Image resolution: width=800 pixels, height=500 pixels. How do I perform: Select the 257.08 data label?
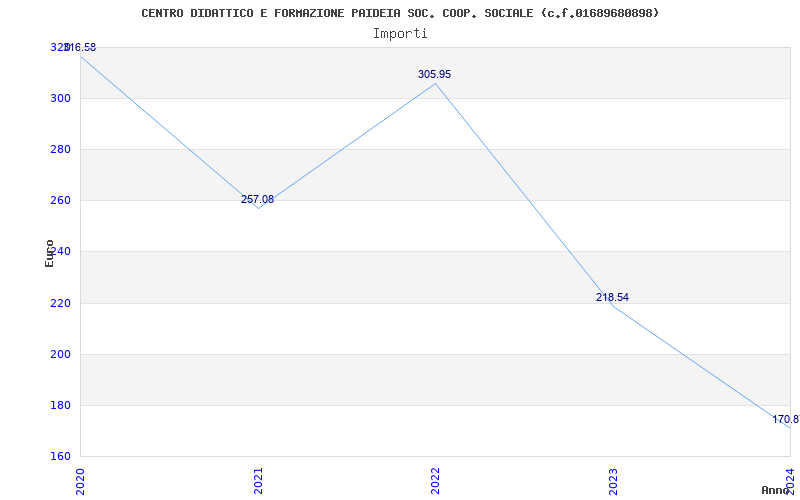point(257,199)
